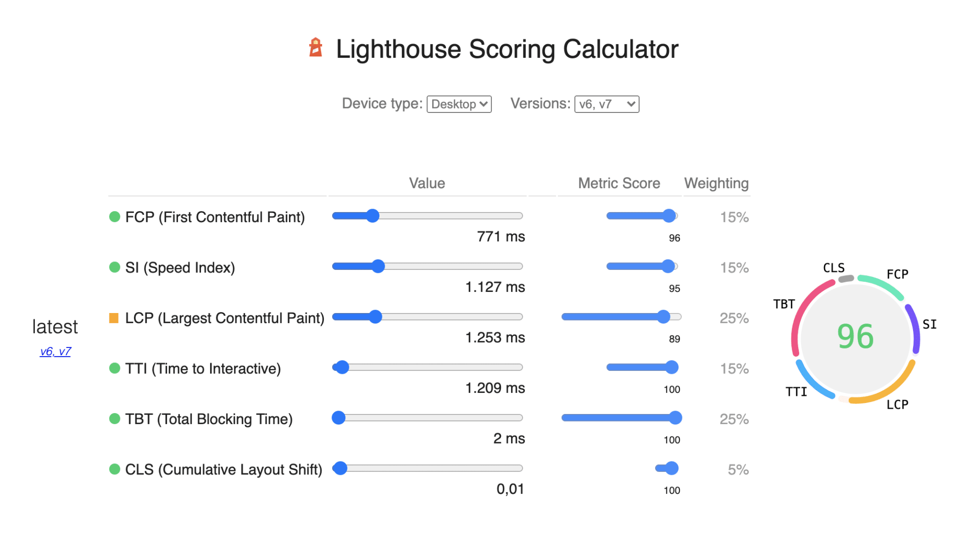This screenshot has height=537, width=980.
Task: Click the CLS metric score slider handle
Action: [x=672, y=468]
